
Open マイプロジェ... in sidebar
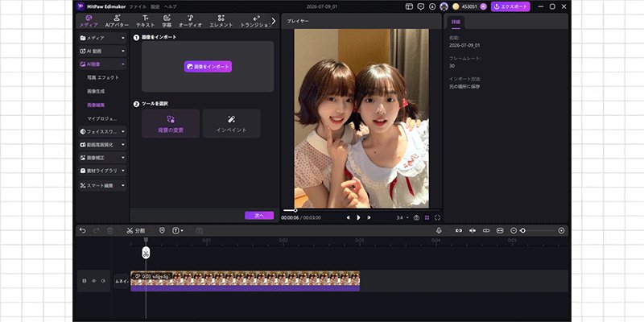pos(102,118)
